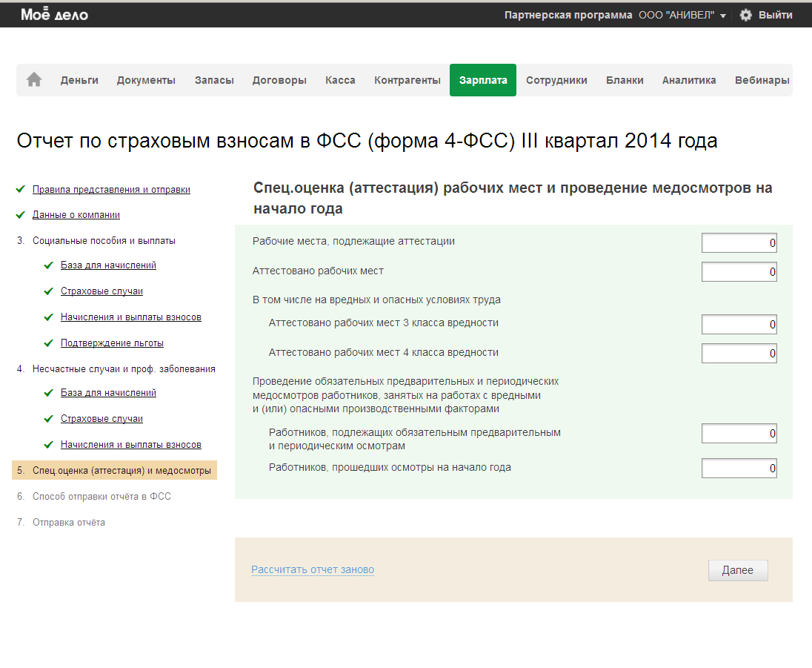Open the Зарплата tab
This screenshot has height=668, width=812.
[482, 80]
